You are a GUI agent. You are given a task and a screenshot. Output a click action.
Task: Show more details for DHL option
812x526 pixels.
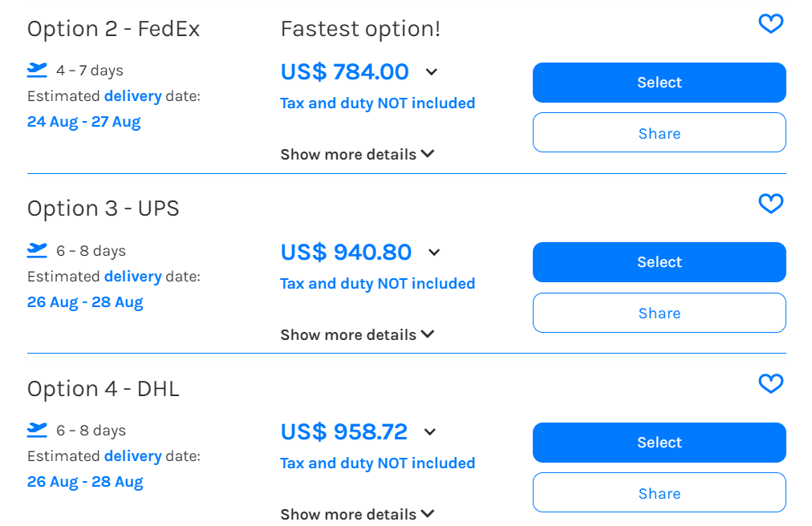pos(357,514)
